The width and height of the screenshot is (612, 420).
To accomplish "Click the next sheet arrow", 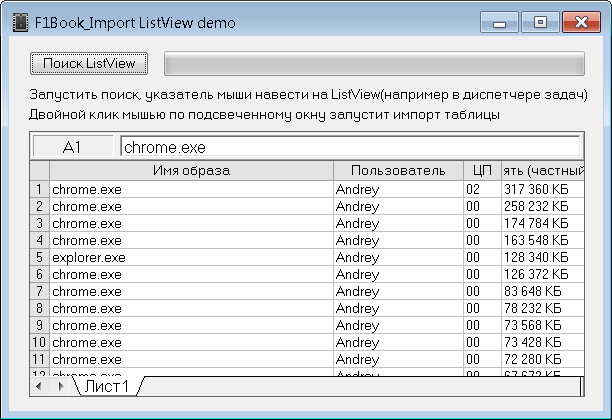I will (x=61, y=386).
